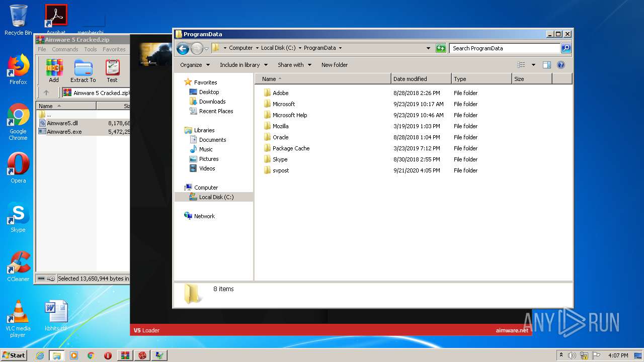Viewport: 644px width, 362px height.
Task: Select Desktop in the Favorites pane
Action: coord(209,92)
